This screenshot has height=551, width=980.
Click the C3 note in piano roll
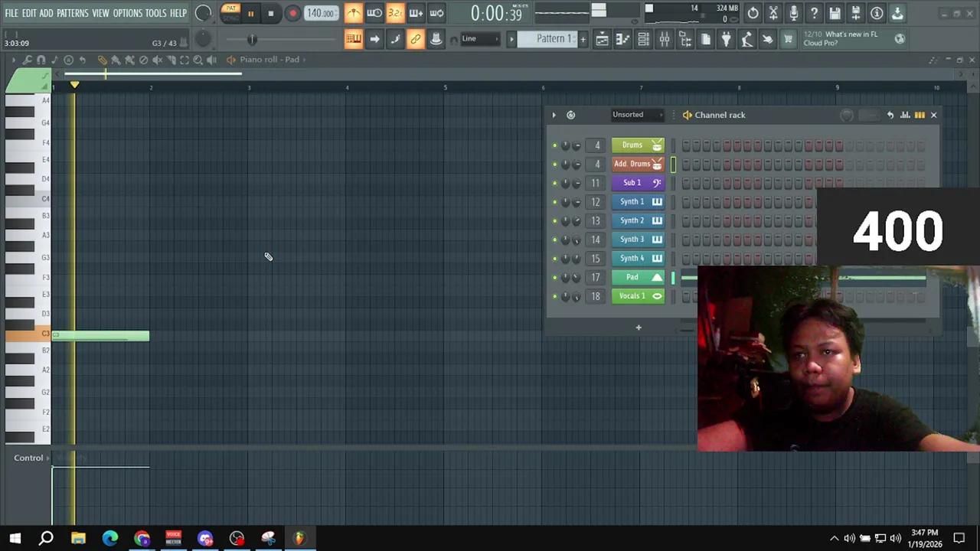[101, 335]
